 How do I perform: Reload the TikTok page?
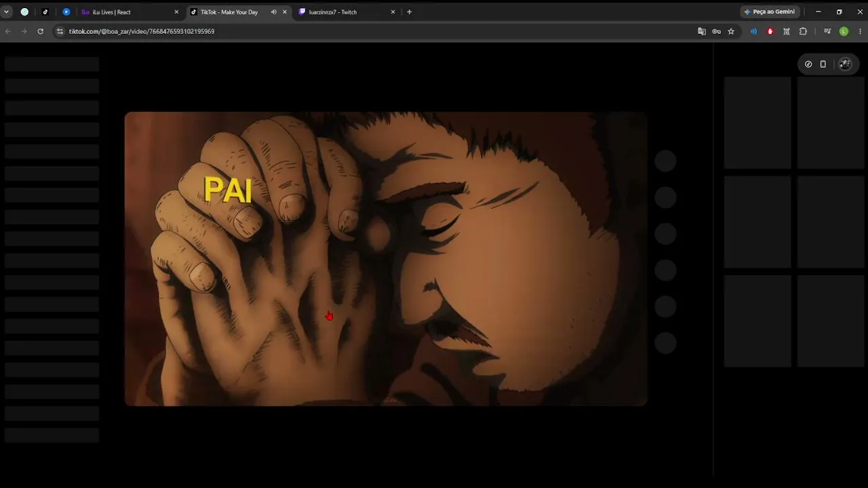point(41,31)
